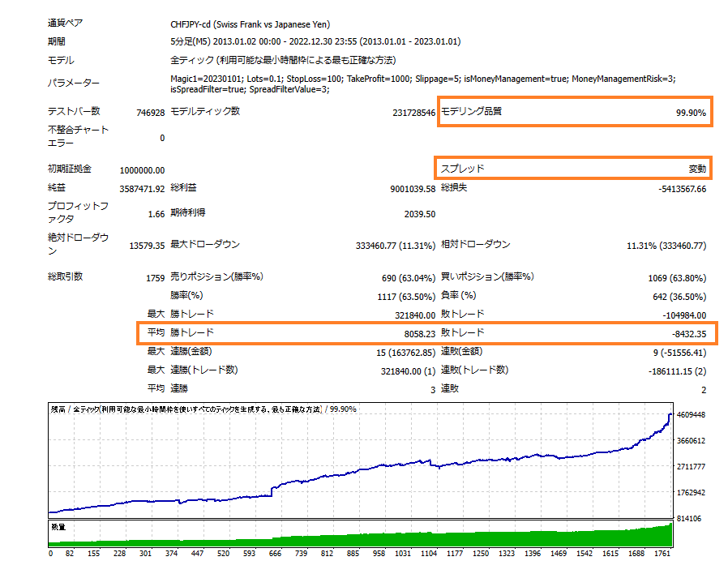Select the value '1117 (63.50%)'
The image size is (728, 561).
406,296
